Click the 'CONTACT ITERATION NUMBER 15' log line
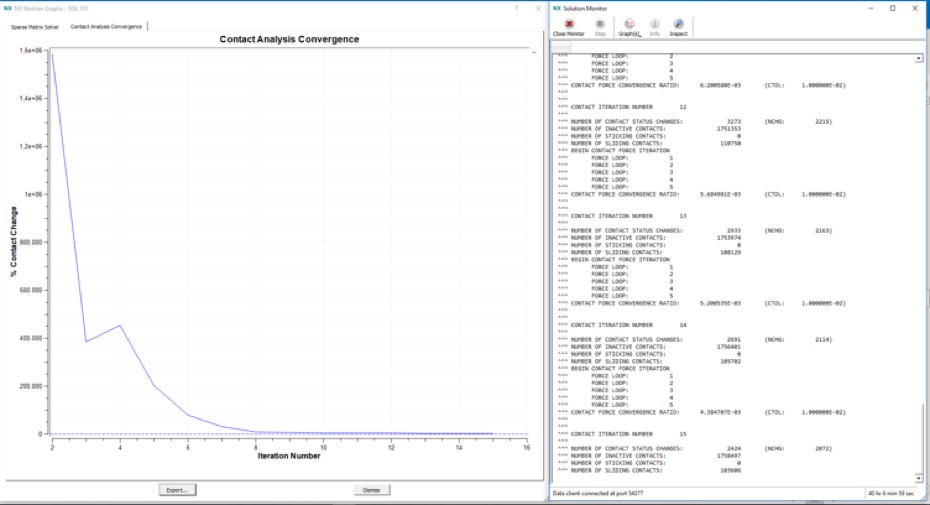 click(x=628, y=434)
